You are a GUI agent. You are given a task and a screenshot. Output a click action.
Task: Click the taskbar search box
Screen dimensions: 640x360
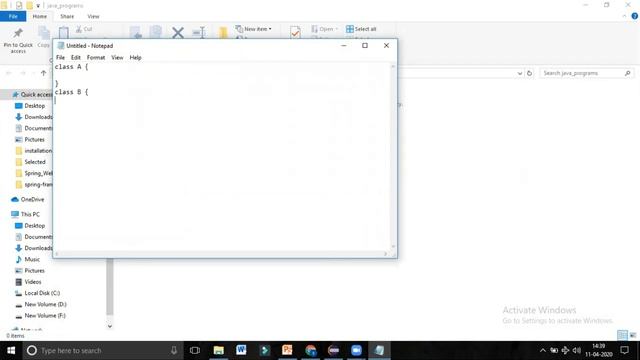102,351
